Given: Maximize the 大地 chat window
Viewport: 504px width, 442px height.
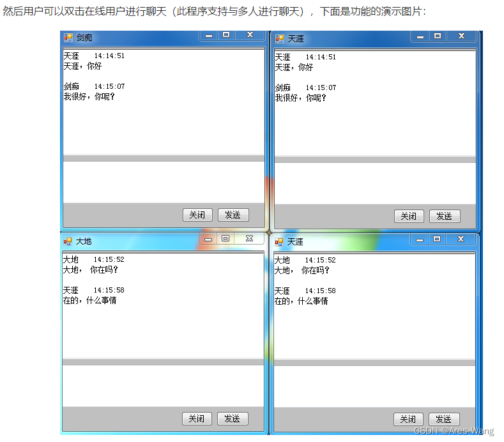Looking at the screenshot, I should pos(225,238).
